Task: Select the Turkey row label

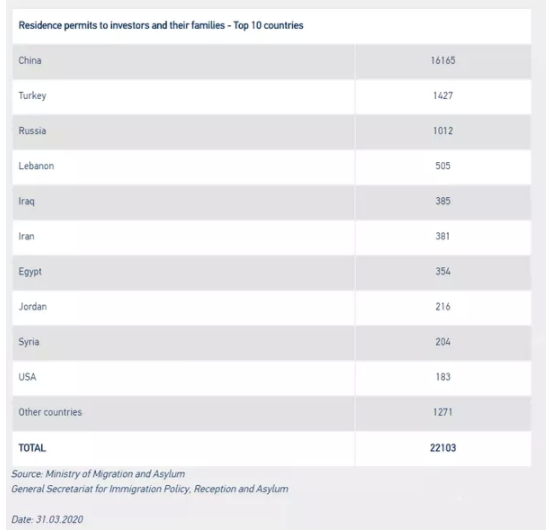Action: (32, 96)
